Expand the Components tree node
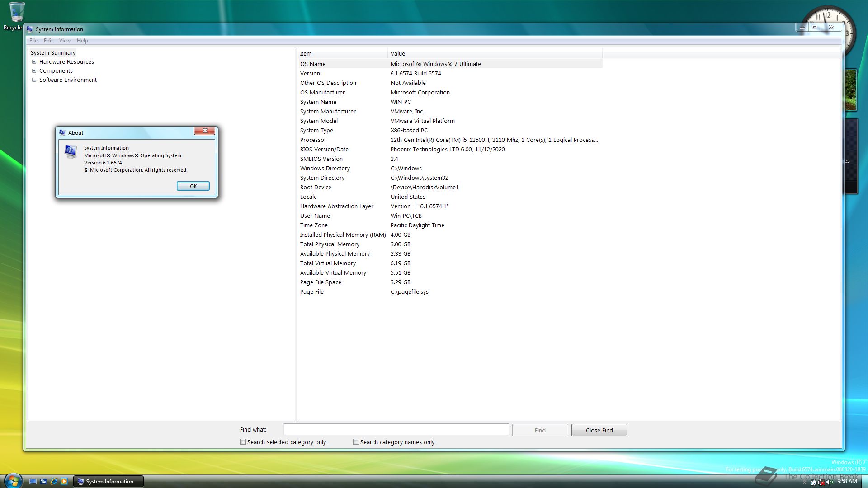 (x=34, y=71)
